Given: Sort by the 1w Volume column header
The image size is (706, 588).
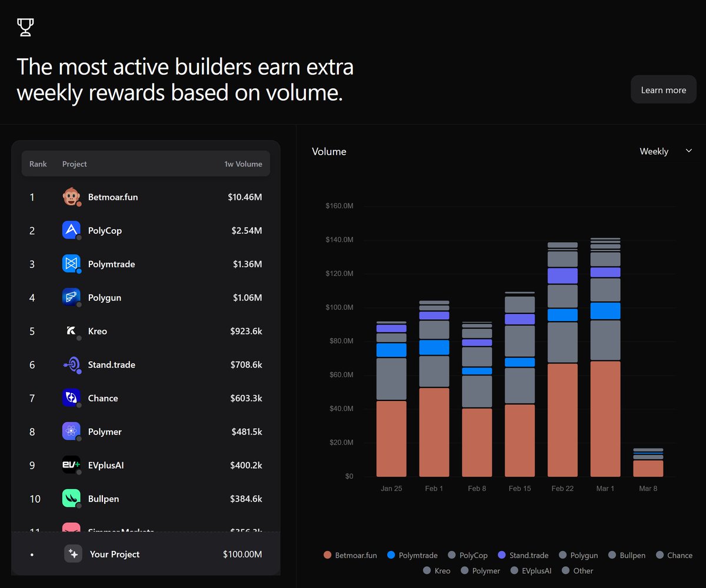Looking at the screenshot, I should (243, 163).
